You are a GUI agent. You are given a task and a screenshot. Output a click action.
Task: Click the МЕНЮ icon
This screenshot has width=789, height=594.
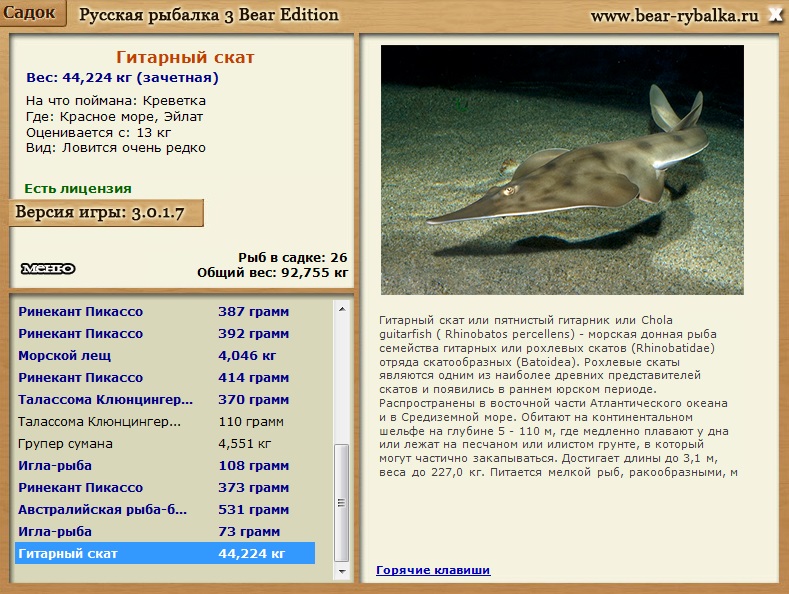[x=47, y=268]
